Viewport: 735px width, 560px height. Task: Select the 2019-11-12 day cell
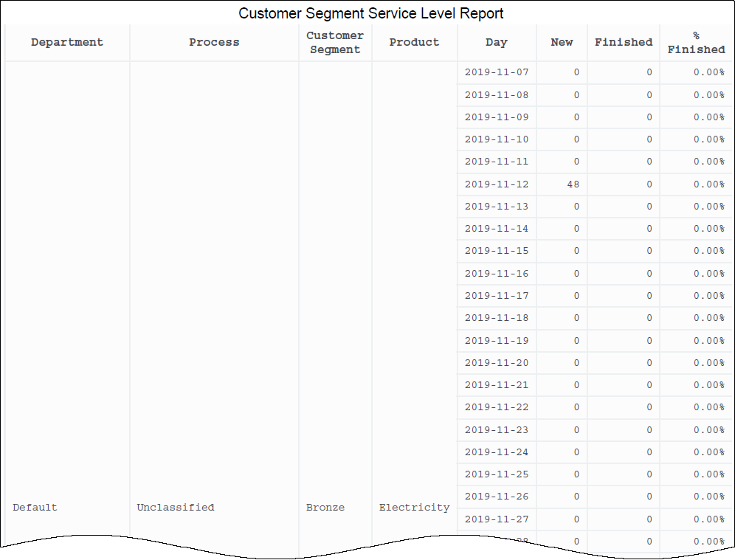(497, 184)
